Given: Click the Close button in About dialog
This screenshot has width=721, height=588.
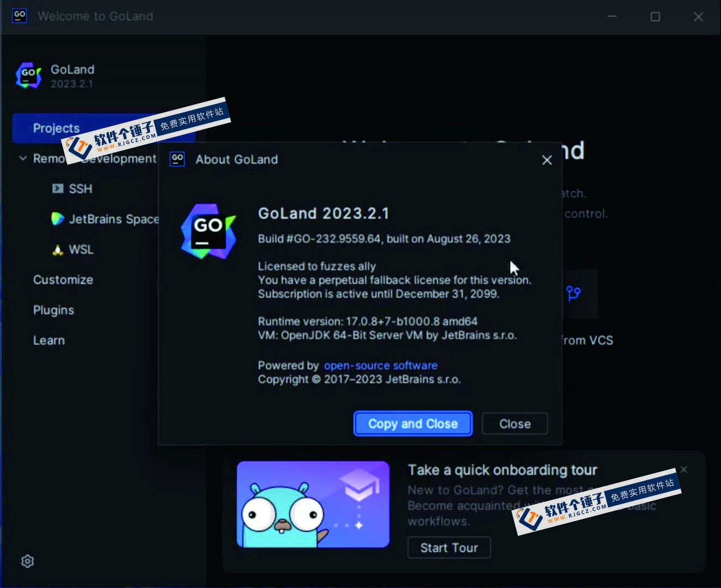Looking at the screenshot, I should tap(515, 424).
